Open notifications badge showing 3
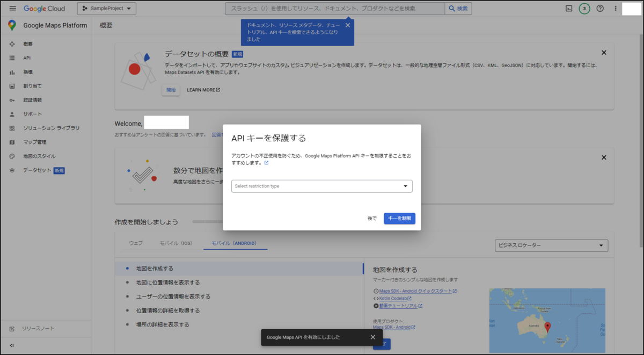 pyautogui.click(x=584, y=9)
